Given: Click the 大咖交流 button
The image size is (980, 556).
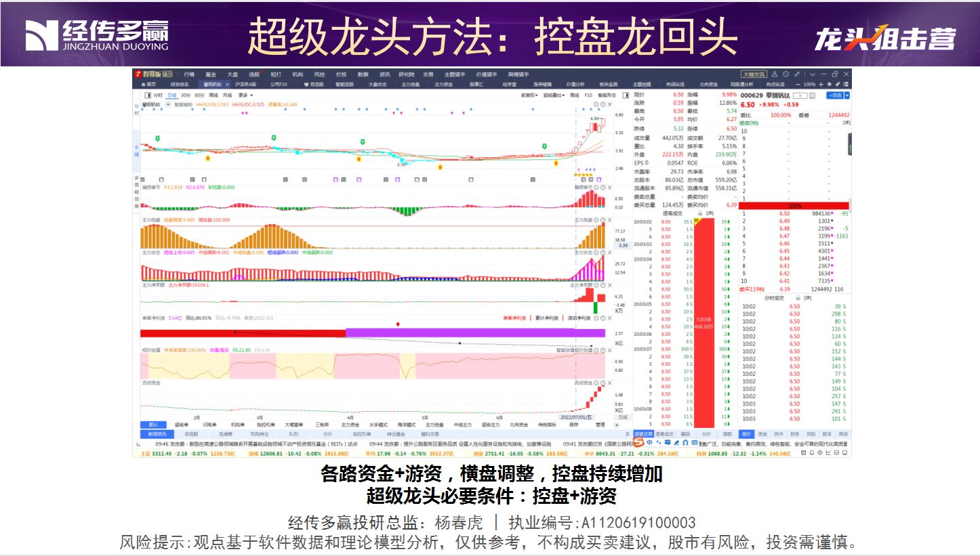Looking at the screenshot, I should [x=754, y=74].
